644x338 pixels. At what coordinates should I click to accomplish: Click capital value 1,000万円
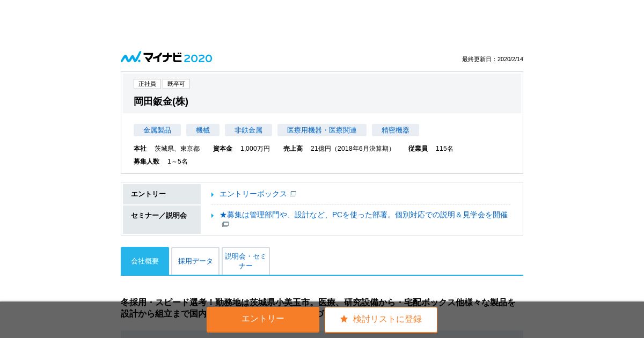(x=255, y=149)
